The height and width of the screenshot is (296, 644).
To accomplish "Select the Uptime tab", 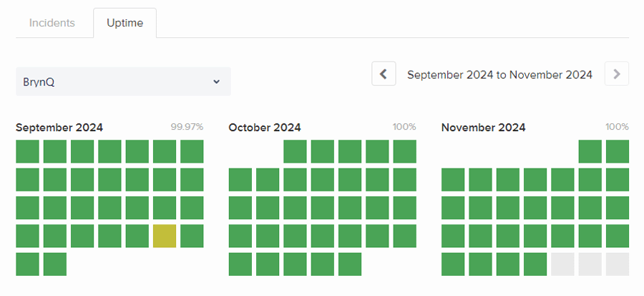I will (x=125, y=23).
